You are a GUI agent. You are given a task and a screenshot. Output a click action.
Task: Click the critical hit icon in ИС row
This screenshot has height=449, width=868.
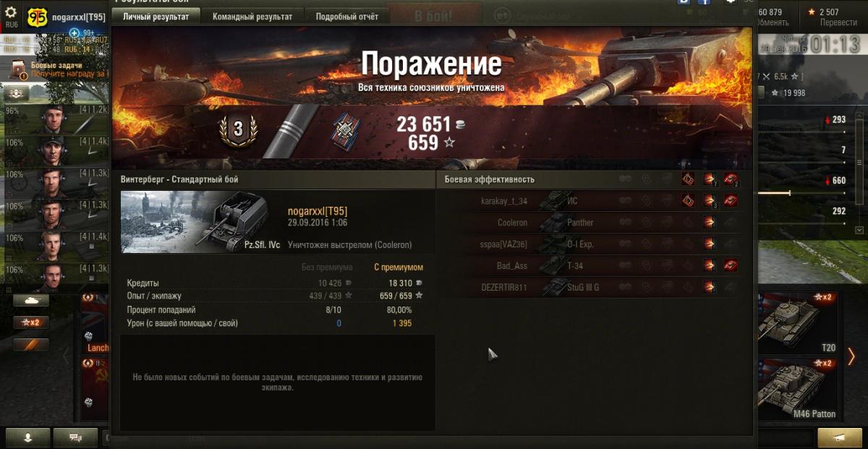tap(689, 201)
